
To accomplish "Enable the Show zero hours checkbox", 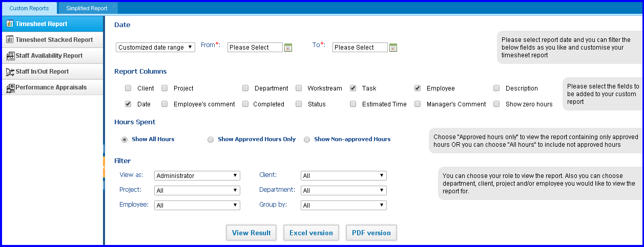I will [x=496, y=104].
